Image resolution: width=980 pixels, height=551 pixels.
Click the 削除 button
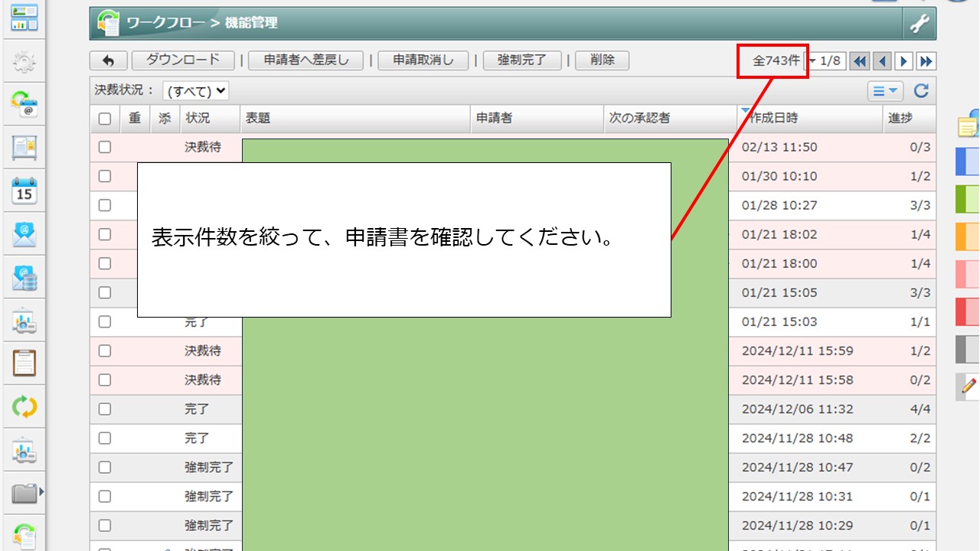pos(603,60)
